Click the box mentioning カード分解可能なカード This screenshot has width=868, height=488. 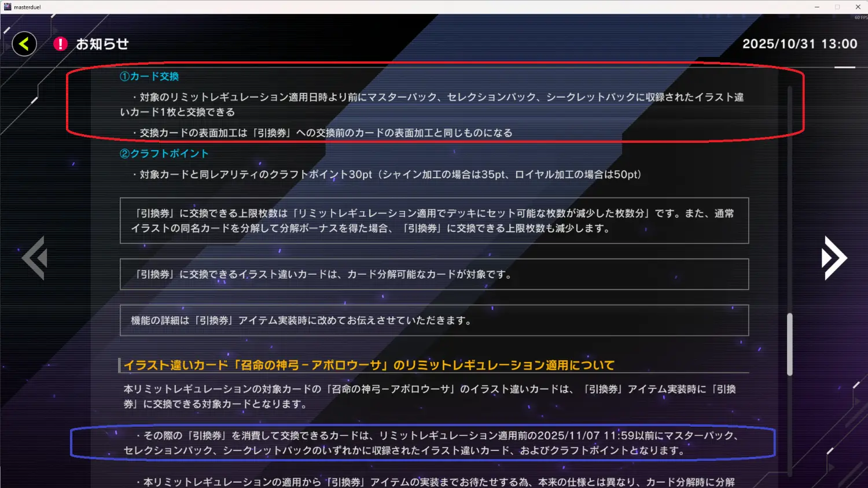click(x=434, y=274)
